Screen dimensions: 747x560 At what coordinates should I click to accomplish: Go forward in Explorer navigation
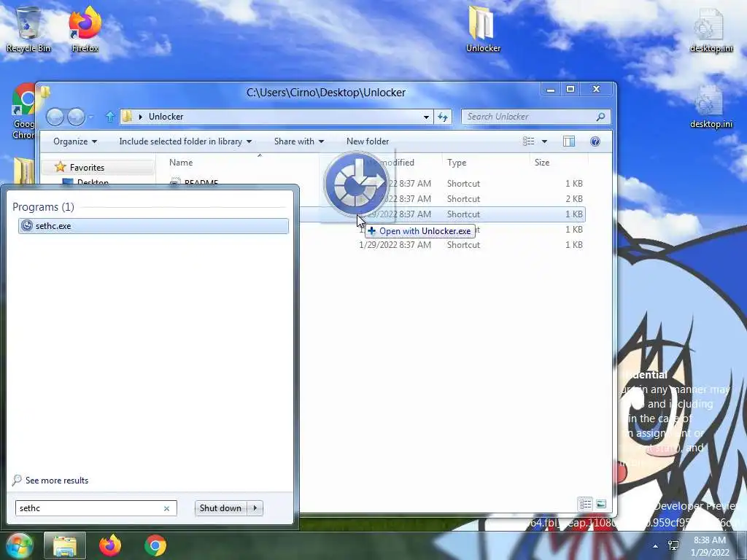(x=76, y=117)
